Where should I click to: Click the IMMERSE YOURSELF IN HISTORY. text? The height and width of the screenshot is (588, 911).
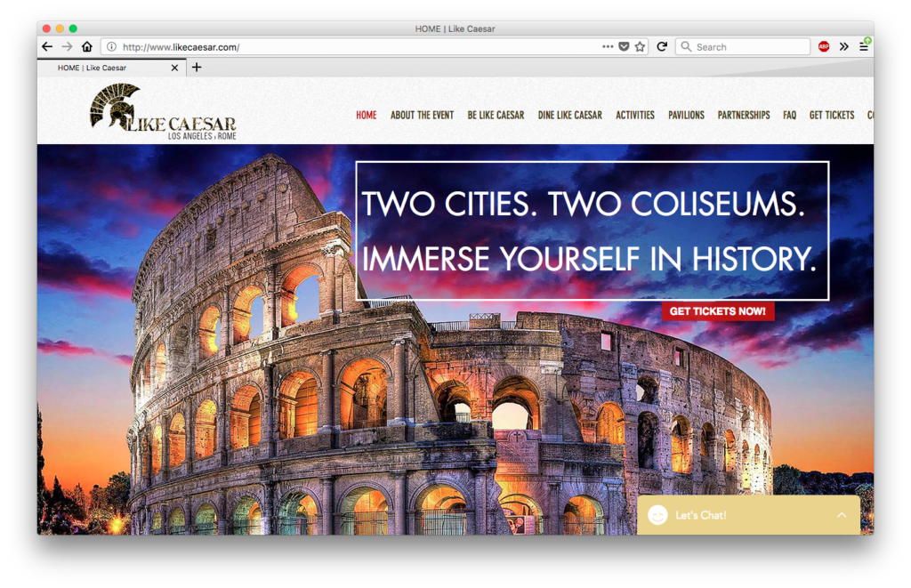(x=589, y=259)
